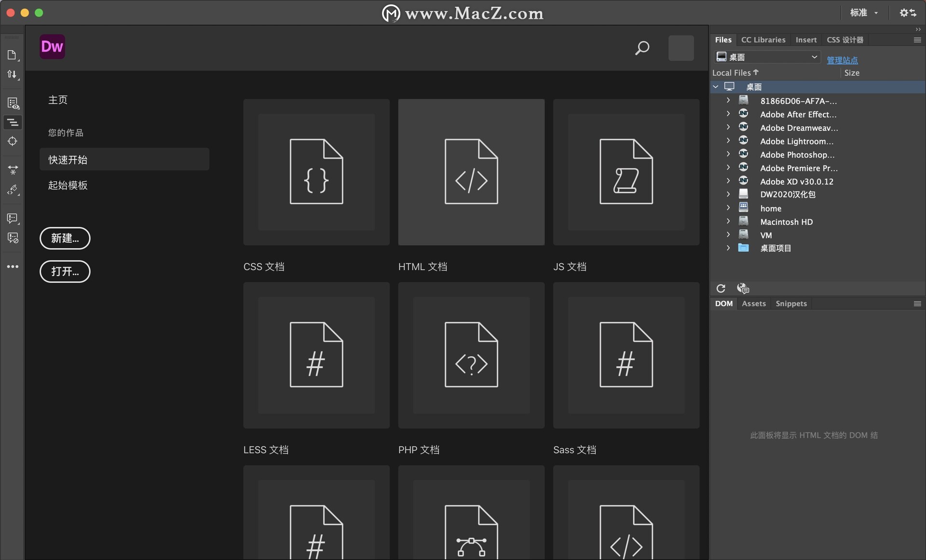This screenshot has width=926, height=560.
Task: Click the file management arrows icon
Action: point(13,75)
